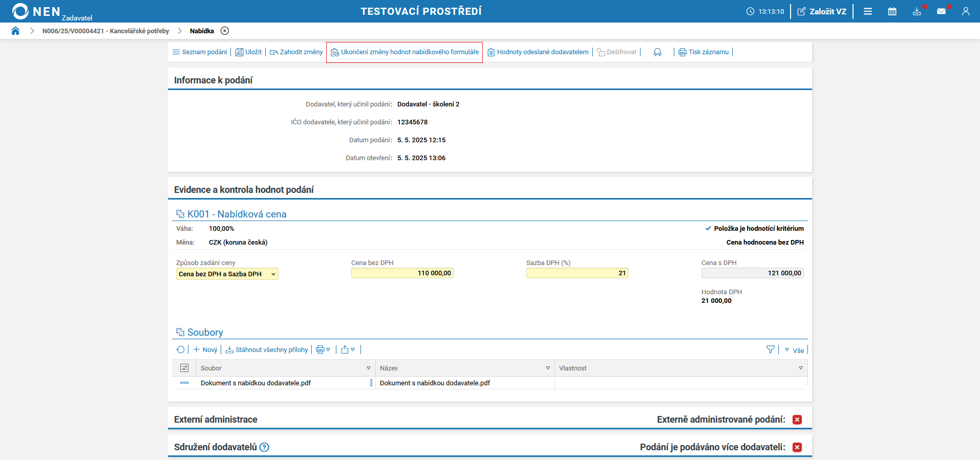
Task: Open the hamburger menu icon
Action: click(x=867, y=11)
